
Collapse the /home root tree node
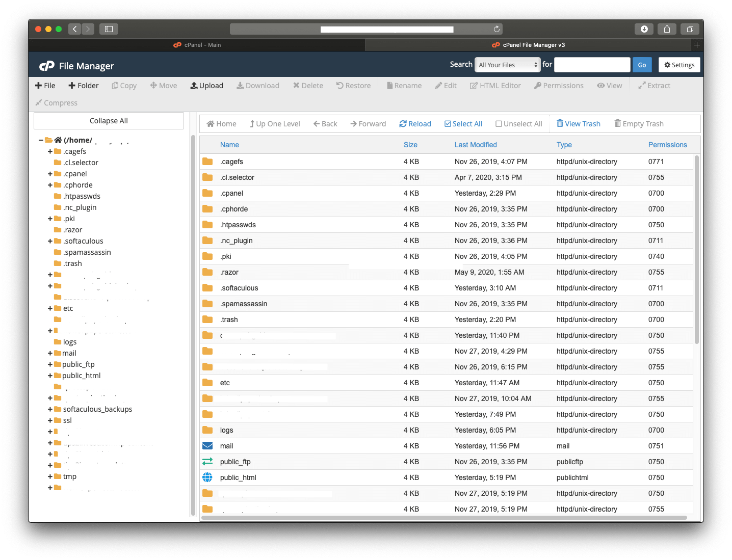[41, 140]
